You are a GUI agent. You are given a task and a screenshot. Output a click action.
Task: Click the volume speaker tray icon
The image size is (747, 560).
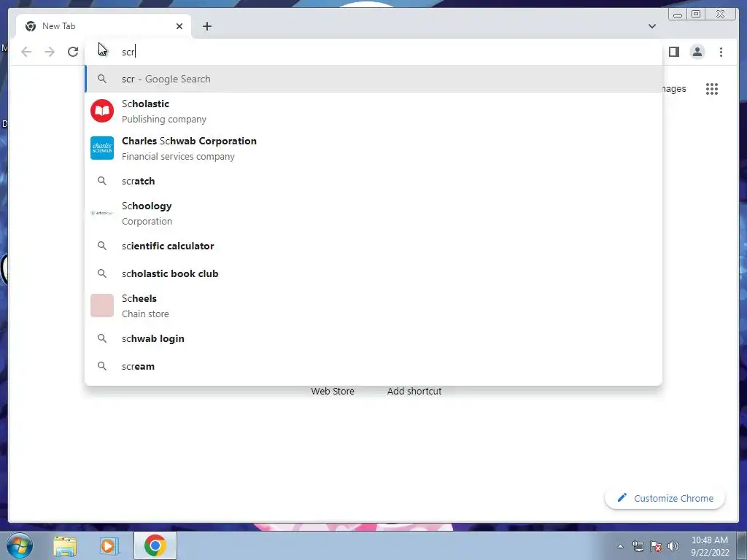tap(673, 546)
